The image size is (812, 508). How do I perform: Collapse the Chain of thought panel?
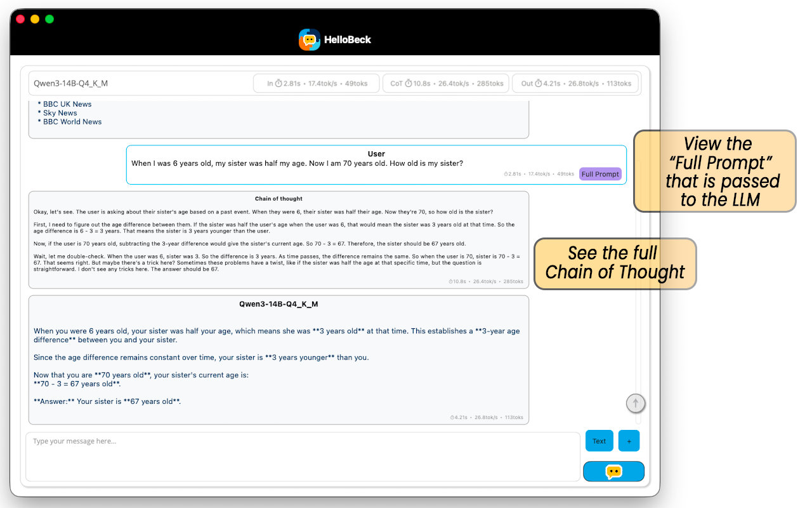(x=279, y=198)
